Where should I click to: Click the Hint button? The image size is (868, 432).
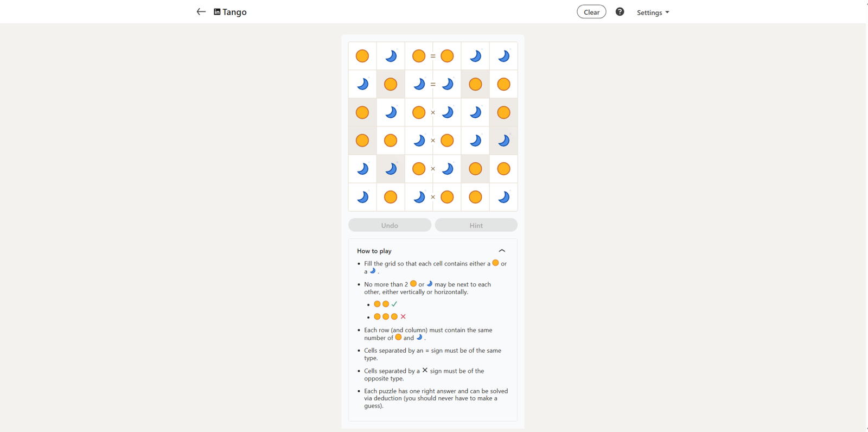click(476, 225)
